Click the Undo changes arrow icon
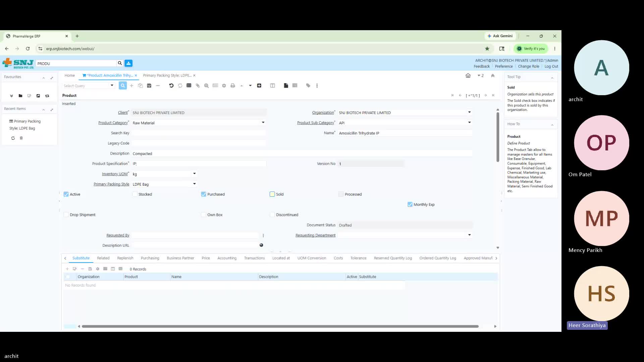 [171, 85]
